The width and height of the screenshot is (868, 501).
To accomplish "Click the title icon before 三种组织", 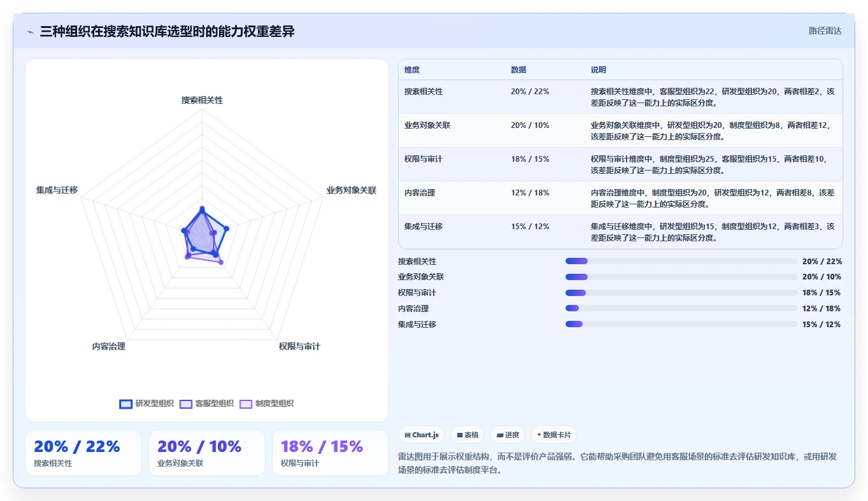I will coord(30,32).
